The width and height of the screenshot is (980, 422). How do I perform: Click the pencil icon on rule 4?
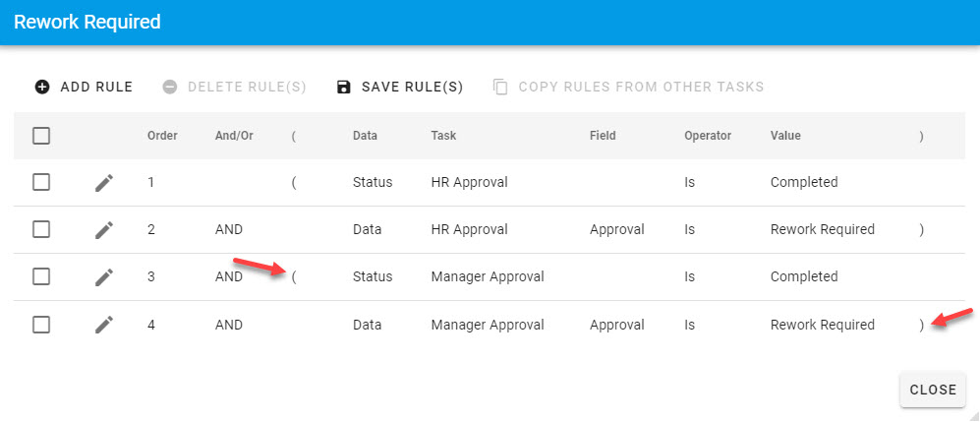[104, 325]
